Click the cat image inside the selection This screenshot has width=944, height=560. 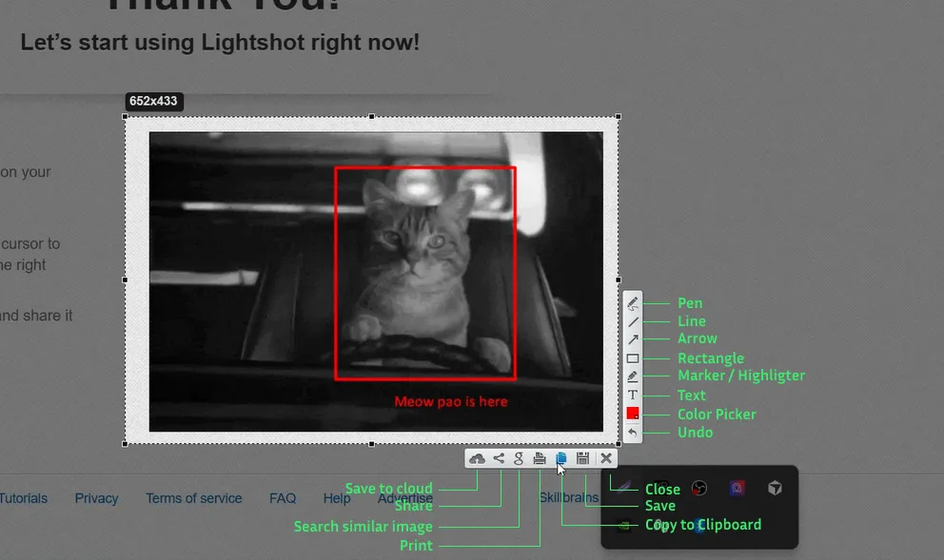point(376,281)
